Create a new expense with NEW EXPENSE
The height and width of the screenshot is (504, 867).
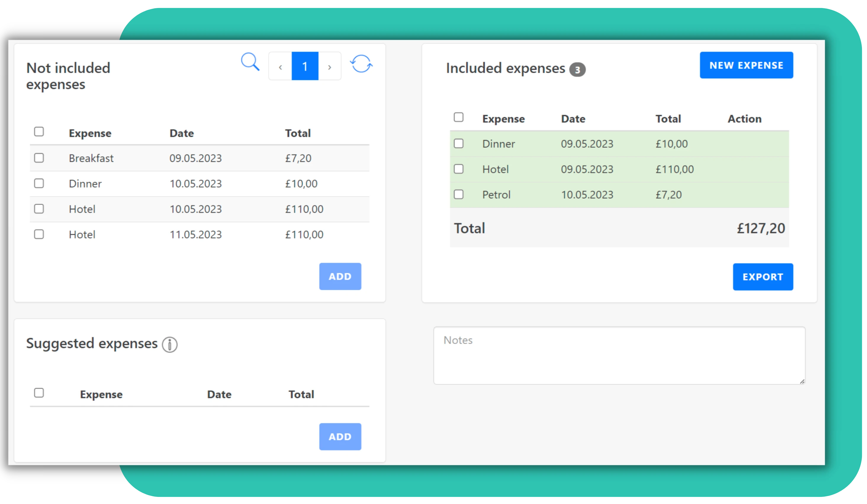click(746, 65)
